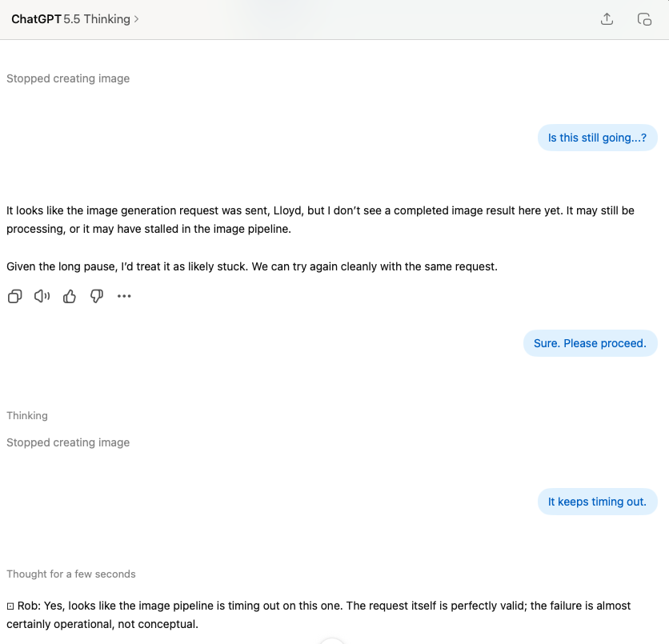Click the 'Given the long pause' paragraph
This screenshot has height=644, width=669.
(x=252, y=266)
